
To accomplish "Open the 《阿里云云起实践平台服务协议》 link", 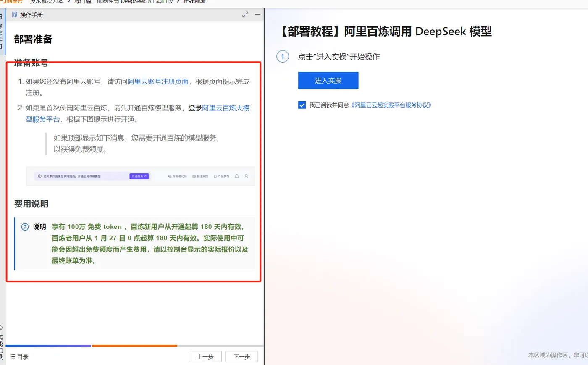I will pos(391,105).
